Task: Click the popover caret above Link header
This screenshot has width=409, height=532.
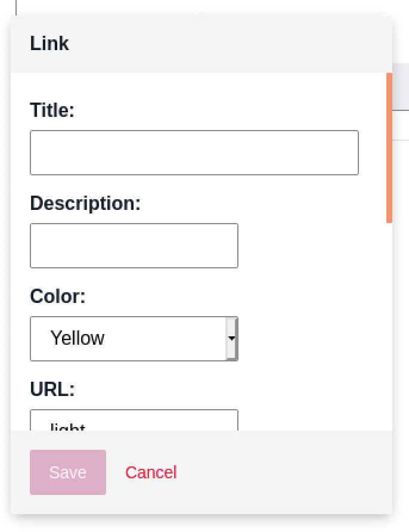Action: point(202,16)
